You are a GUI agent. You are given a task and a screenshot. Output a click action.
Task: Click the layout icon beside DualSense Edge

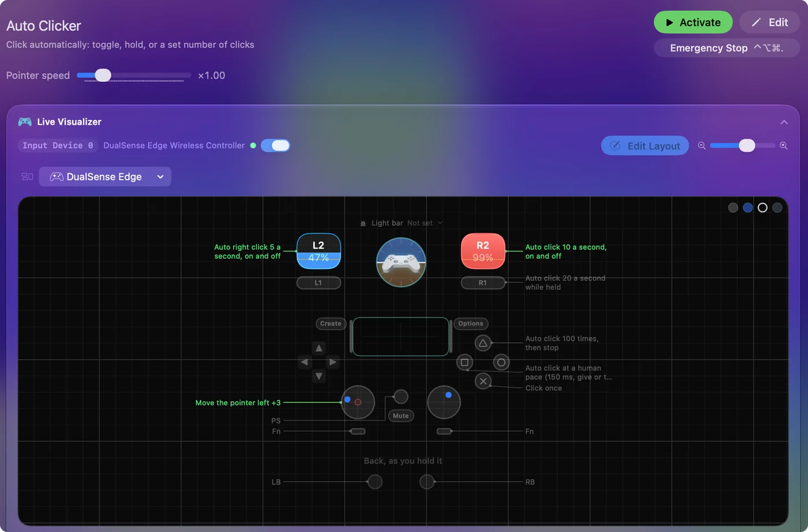tap(27, 177)
